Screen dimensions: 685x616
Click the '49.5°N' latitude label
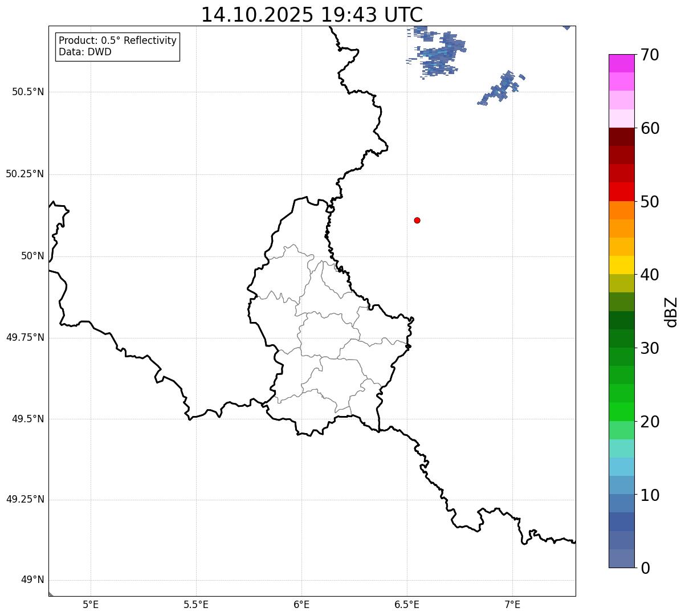[x=28, y=419]
